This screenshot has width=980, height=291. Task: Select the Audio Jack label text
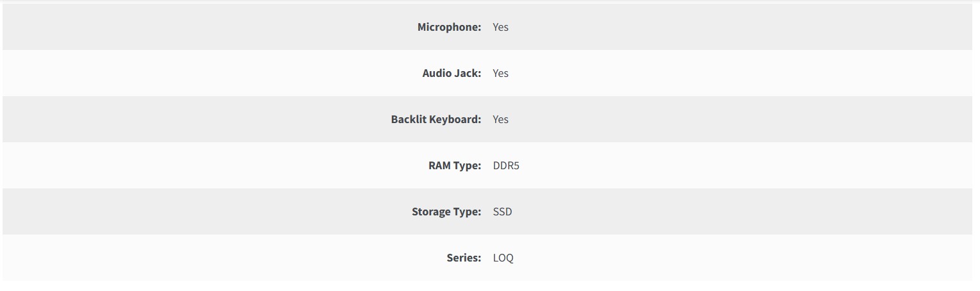[452, 73]
